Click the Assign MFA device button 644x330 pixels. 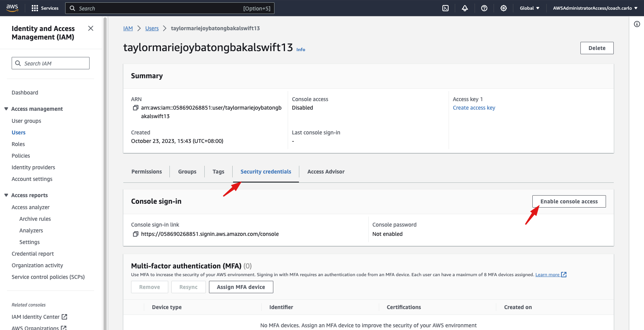(241, 287)
